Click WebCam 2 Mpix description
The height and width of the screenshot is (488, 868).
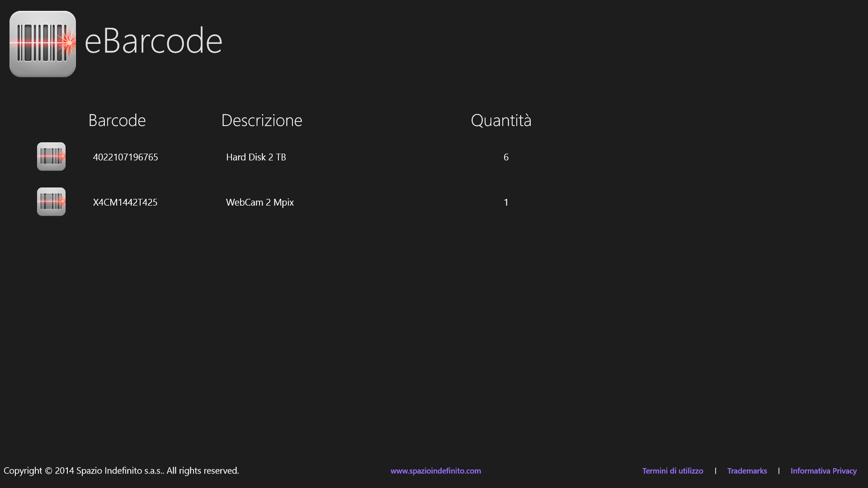point(260,202)
